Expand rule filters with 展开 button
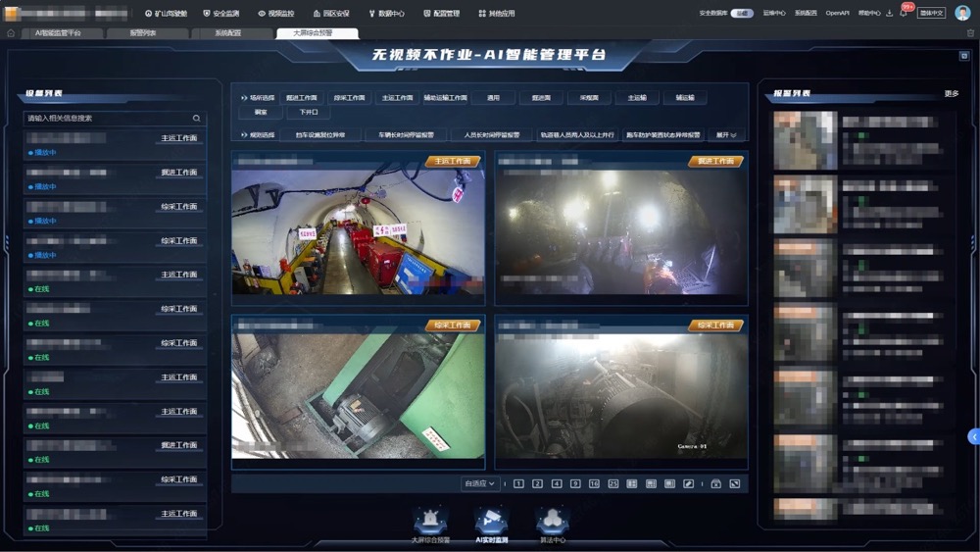Screen dimensions: 980x552 tap(726, 135)
